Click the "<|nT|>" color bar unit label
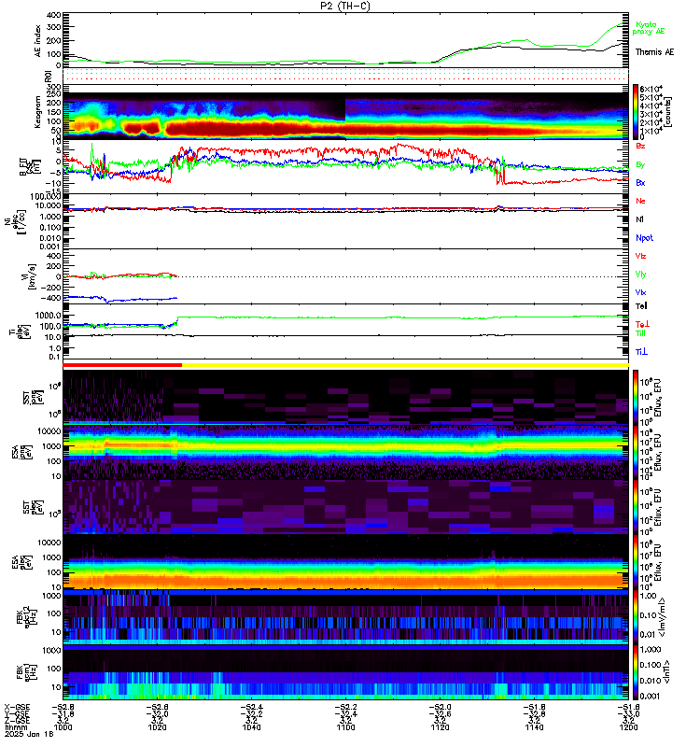 click(x=667, y=672)
